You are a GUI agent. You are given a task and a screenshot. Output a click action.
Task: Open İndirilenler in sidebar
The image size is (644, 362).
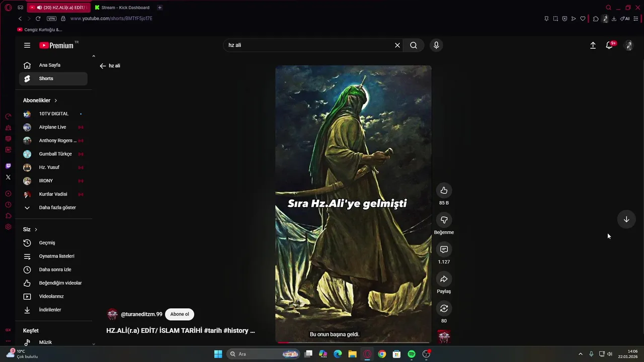[53, 310]
